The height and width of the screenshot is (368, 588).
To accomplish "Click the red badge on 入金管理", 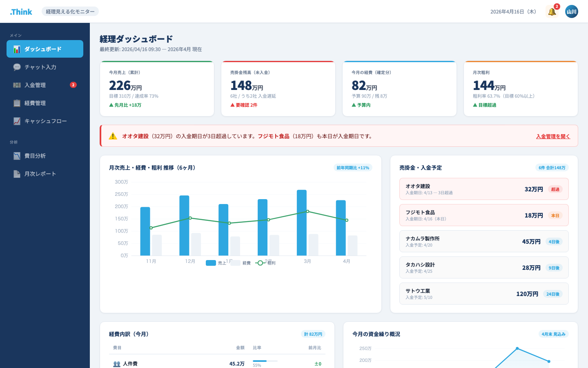I will point(73,85).
